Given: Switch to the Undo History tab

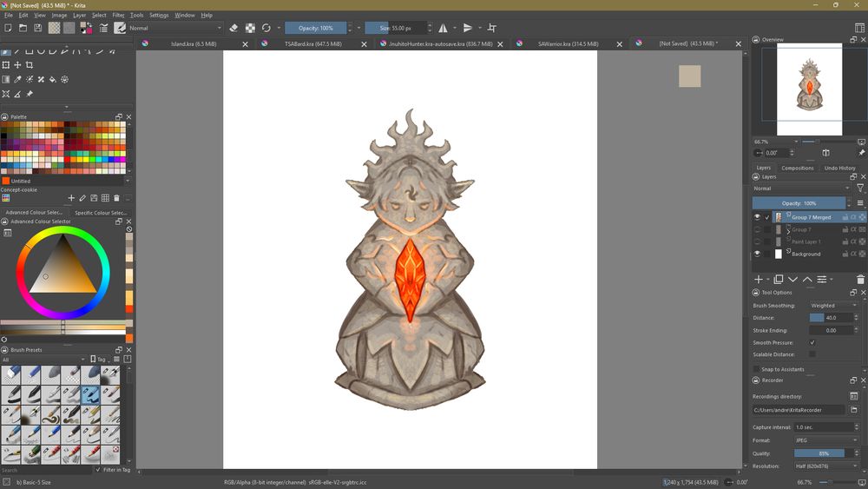Looking at the screenshot, I should tap(839, 168).
